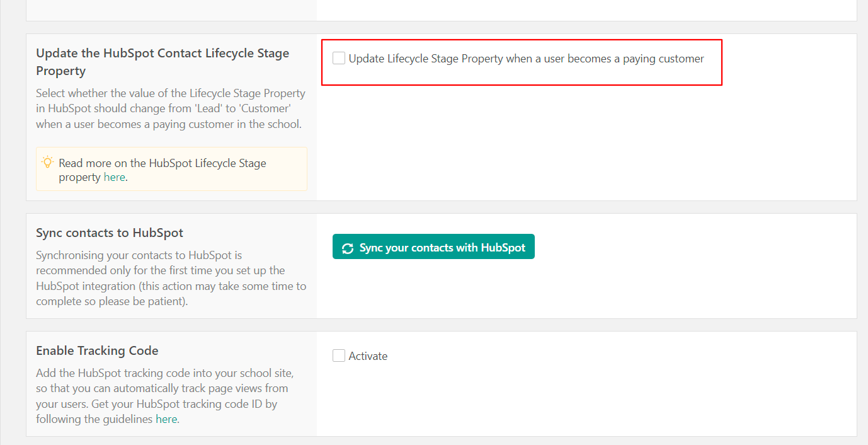Open 'here' link about Lifecycle Stage property
The width and height of the screenshot is (868, 445).
115,177
